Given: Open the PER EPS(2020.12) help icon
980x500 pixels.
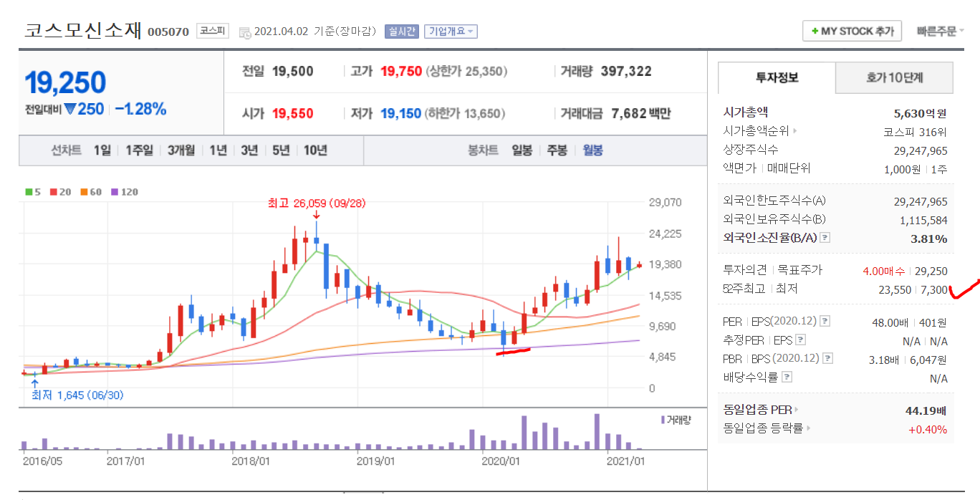Looking at the screenshot, I should [825, 321].
